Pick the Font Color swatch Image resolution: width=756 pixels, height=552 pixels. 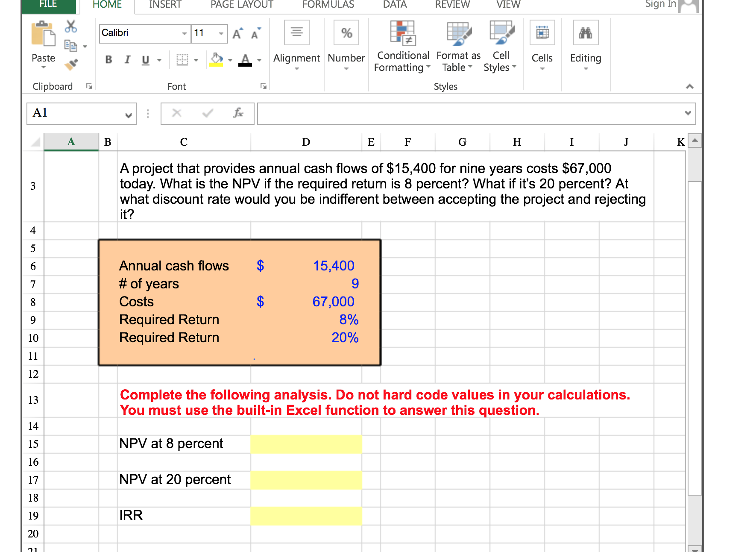(x=245, y=60)
